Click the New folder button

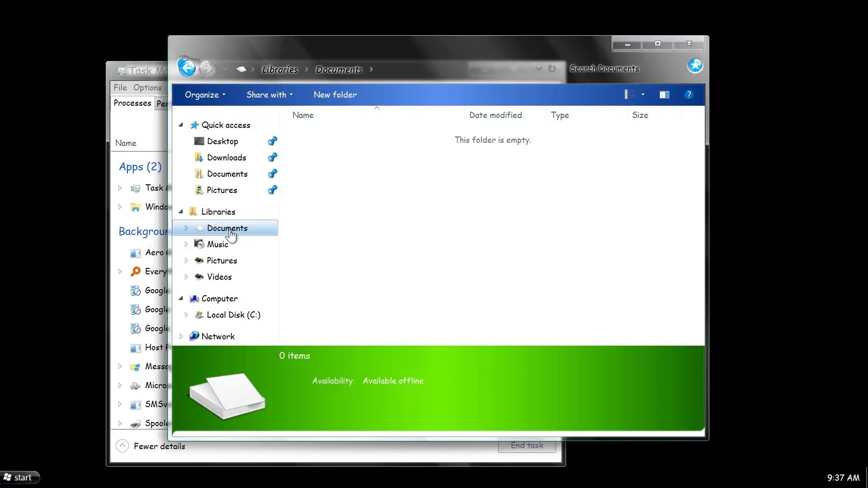[x=335, y=95]
